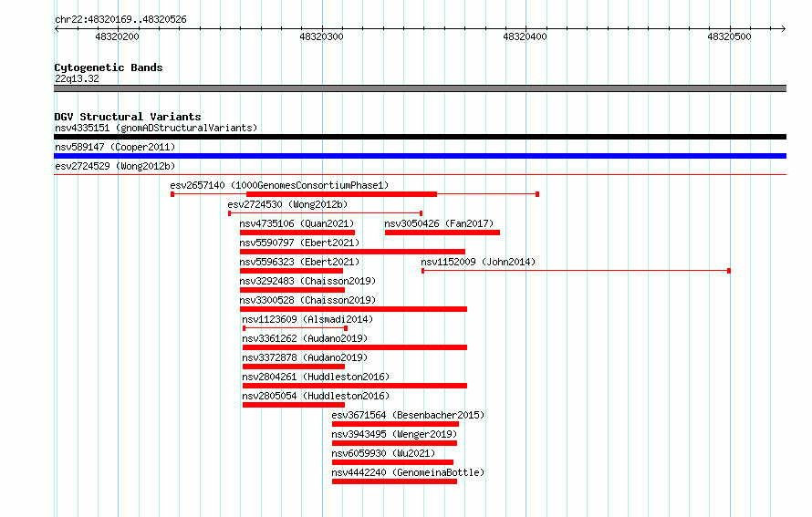The height and width of the screenshot is (517, 812).
Task: Click the 22q13.32 band label
Action: [x=77, y=78]
